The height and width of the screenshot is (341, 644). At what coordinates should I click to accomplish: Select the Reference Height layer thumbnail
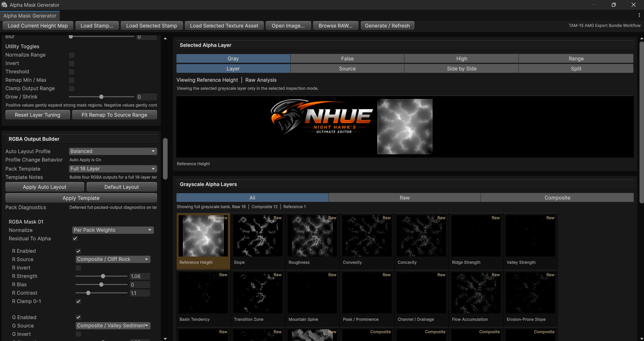tap(203, 241)
